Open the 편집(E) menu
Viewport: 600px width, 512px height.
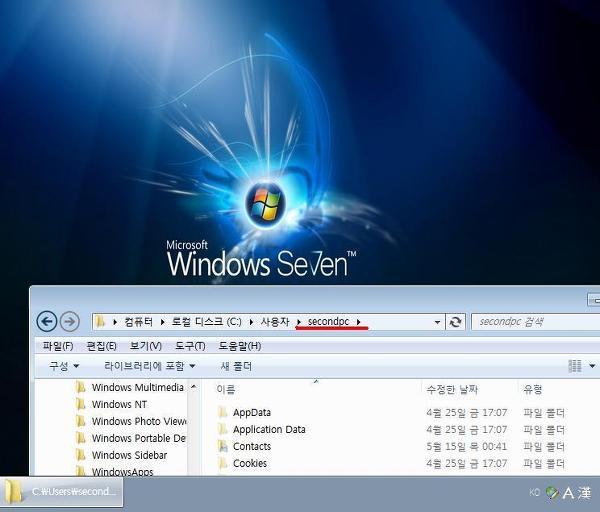tap(101, 346)
